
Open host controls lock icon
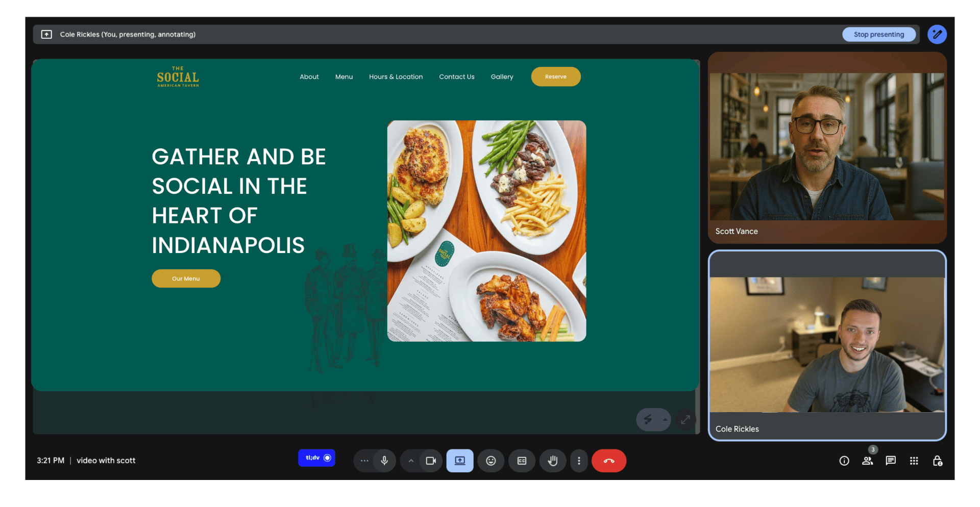coord(937,461)
